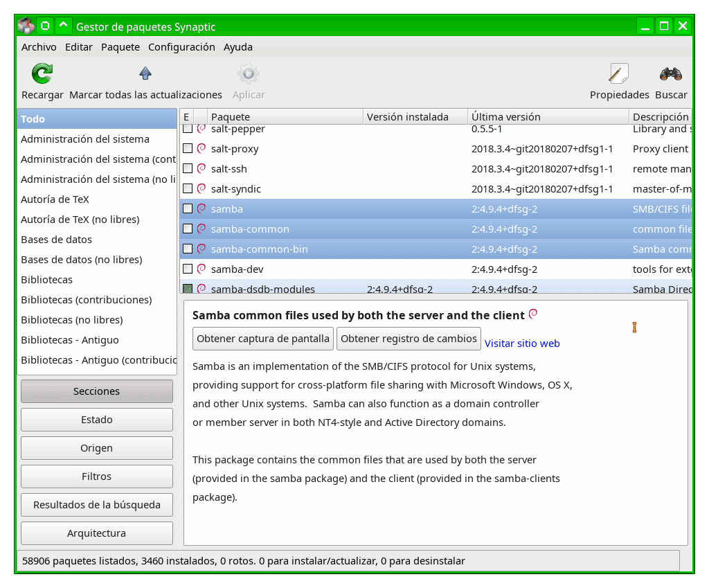The width and height of the screenshot is (709, 588).
Task: Click Obtener registro de cambios
Action: tap(408, 339)
